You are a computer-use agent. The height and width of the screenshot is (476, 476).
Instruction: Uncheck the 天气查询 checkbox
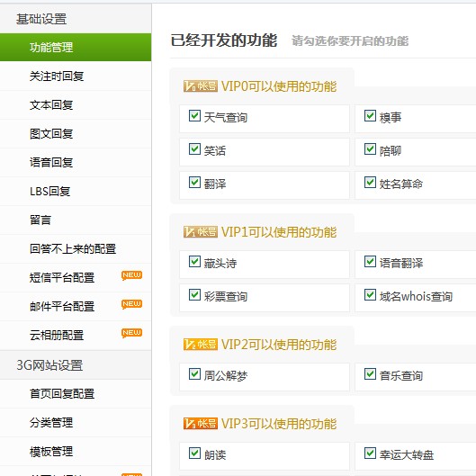click(194, 116)
